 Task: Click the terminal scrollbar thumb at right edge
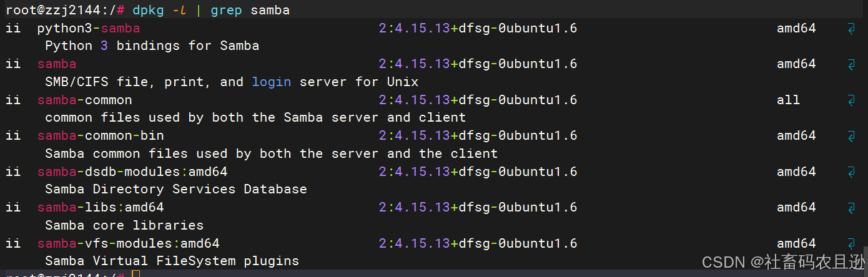click(864, 257)
